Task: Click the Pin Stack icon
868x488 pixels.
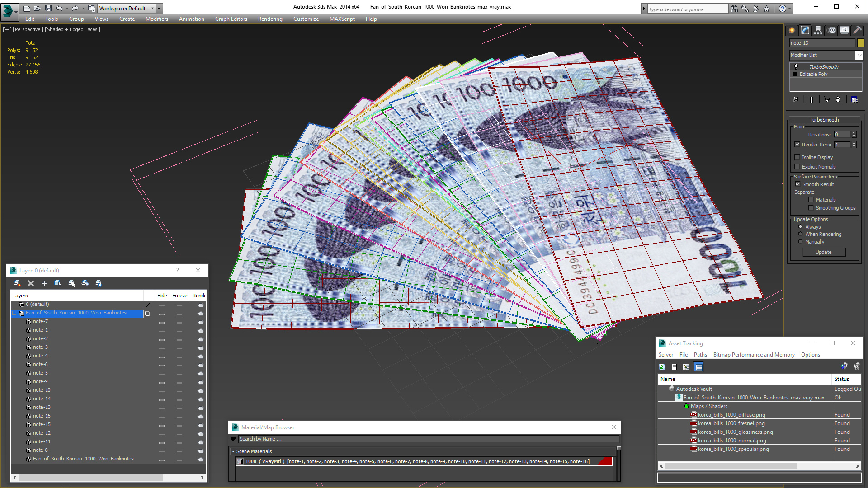Action: [x=796, y=99]
